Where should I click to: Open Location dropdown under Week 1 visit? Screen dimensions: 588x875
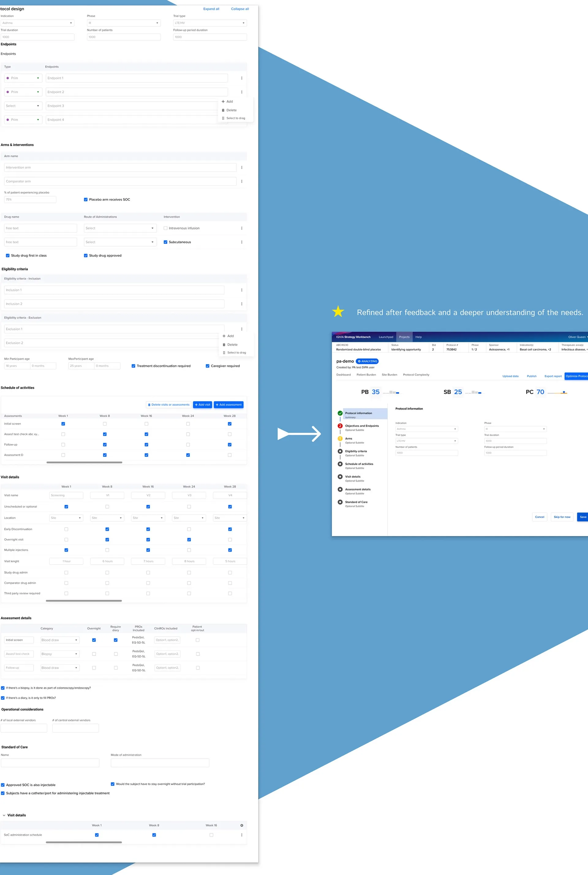[x=66, y=517]
